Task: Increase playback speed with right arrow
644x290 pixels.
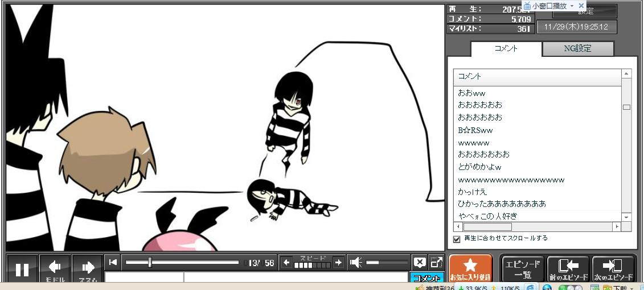Action: pos(338,262)
